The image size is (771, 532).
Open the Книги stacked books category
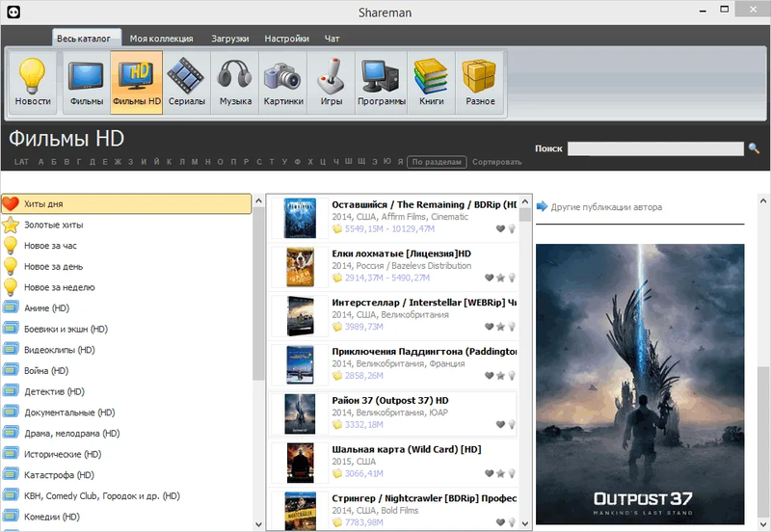431,82
